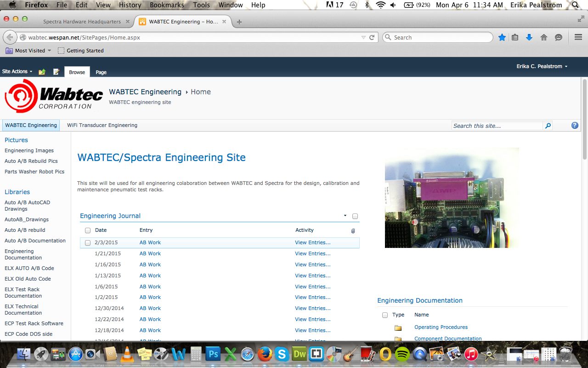Click the Firefox Search box
Screen dimensions: 588x368
[438, 37]
